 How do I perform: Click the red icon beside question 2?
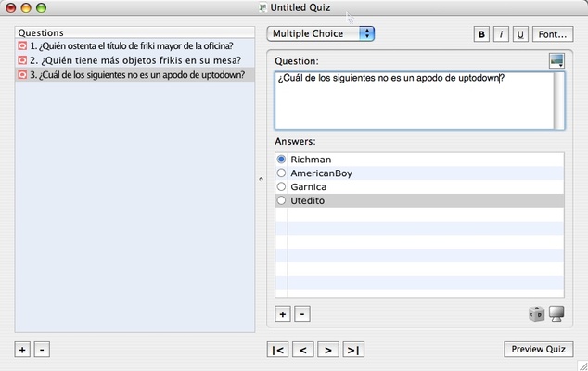pyautogui.click(x=22, y=60)
